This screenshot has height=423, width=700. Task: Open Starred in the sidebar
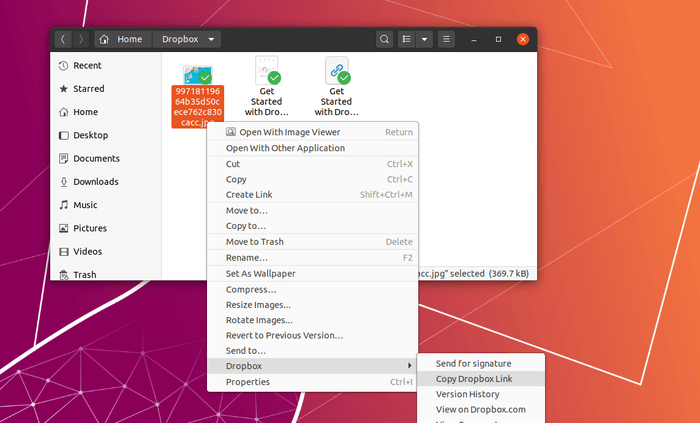106,89
